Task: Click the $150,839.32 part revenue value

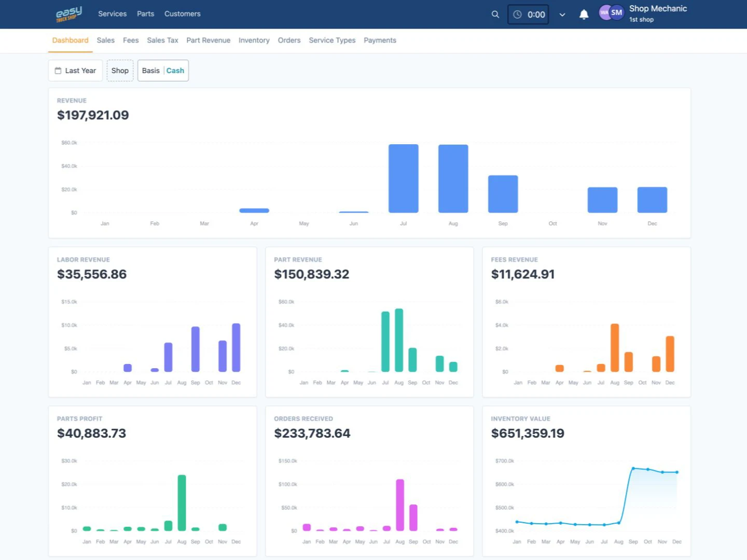Action: pos(312,274)
